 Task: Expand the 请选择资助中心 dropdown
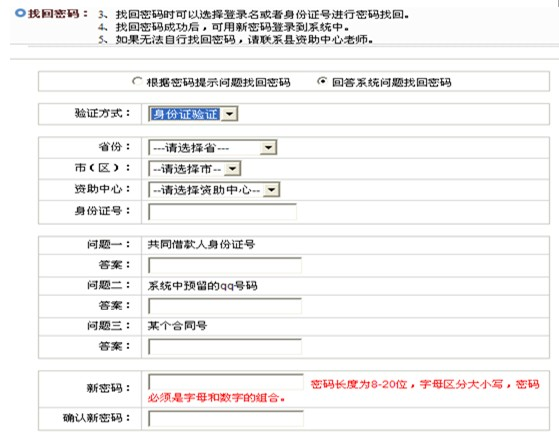tap(214, 190)
